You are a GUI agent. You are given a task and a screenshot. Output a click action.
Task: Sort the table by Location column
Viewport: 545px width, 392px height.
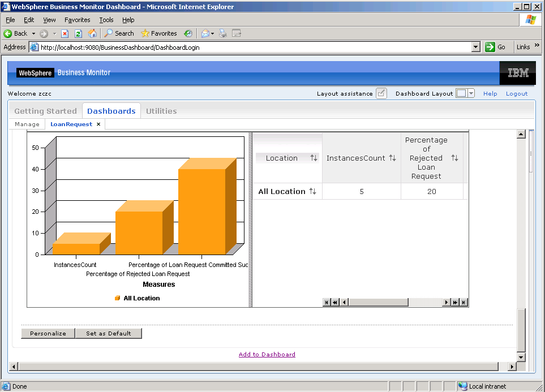[x=314, y=158]
